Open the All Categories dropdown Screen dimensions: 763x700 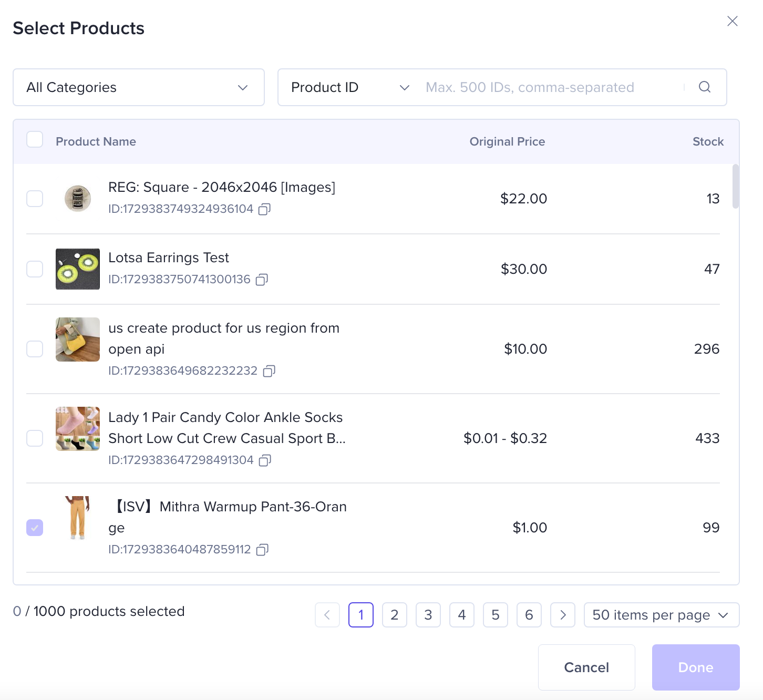tap(139, 87)
